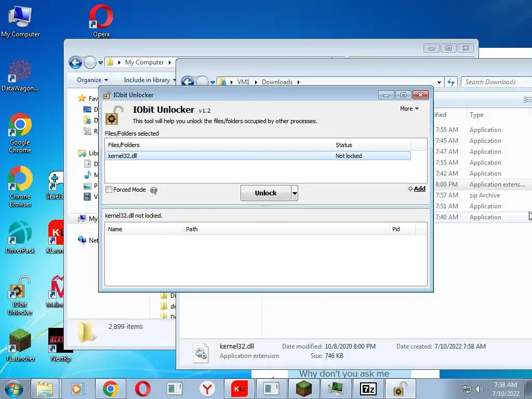Click the Search Downloads field
Screen dimensions: 532x399
[x=496, y=82]
